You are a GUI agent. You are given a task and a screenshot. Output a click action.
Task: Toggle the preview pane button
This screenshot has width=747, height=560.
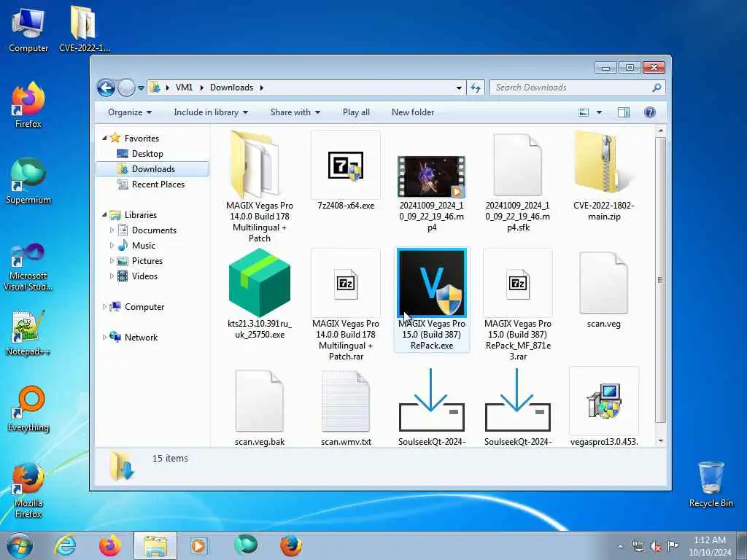click(x=623, y=112)
